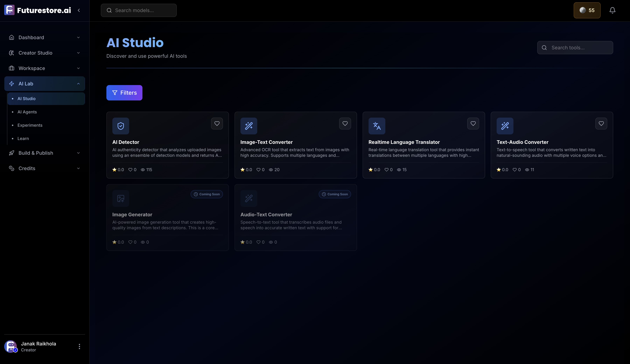
Task: Open the Dashboard menu label
Action: [x=31, y=37]
